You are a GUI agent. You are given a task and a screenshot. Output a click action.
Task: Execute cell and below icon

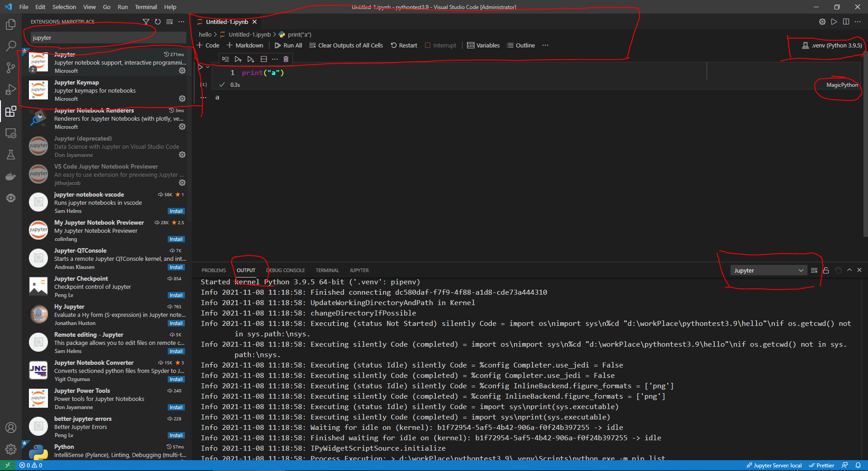coord(250,59)
